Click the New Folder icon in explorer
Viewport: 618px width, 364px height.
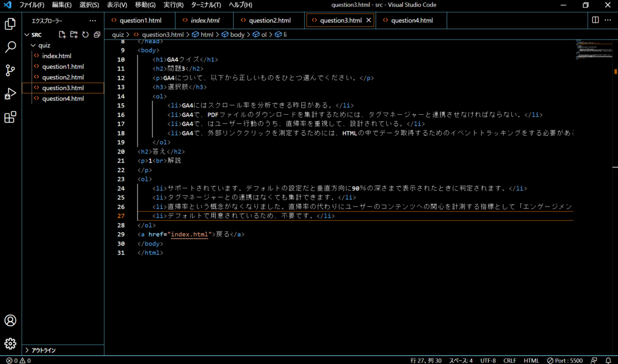(x=74, y=34)
